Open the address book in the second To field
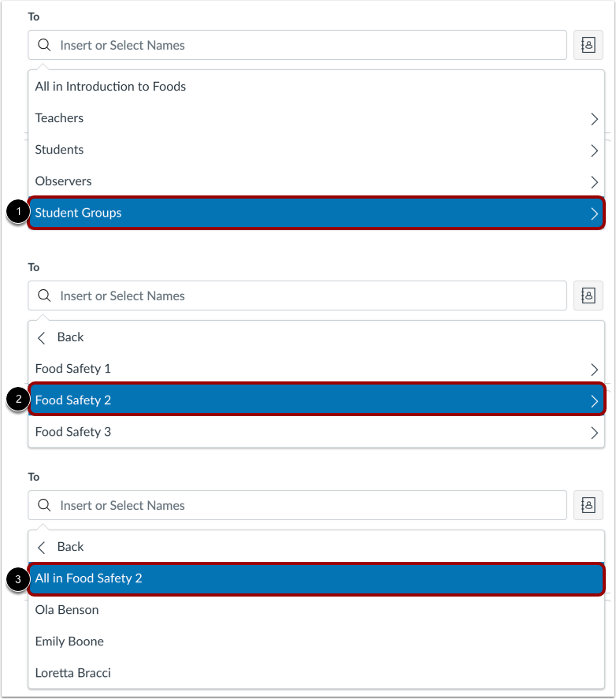Screen dimensions: 616x699 tap(588, 296)
